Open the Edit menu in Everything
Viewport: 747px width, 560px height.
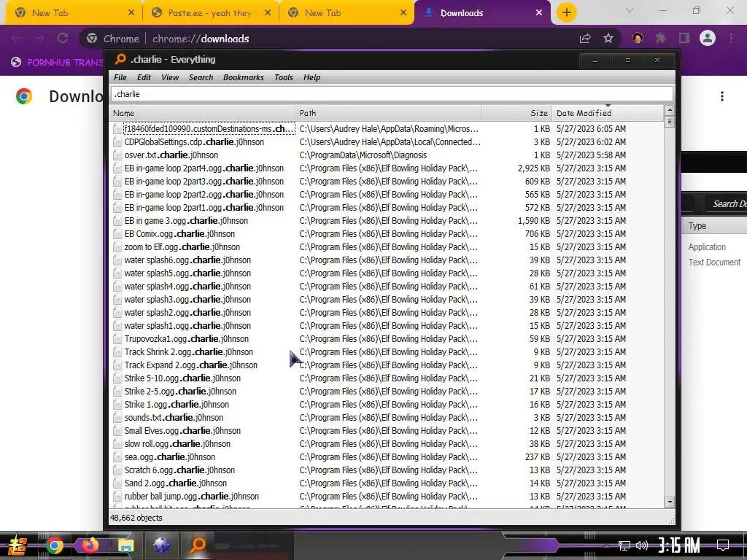point(144,77)
